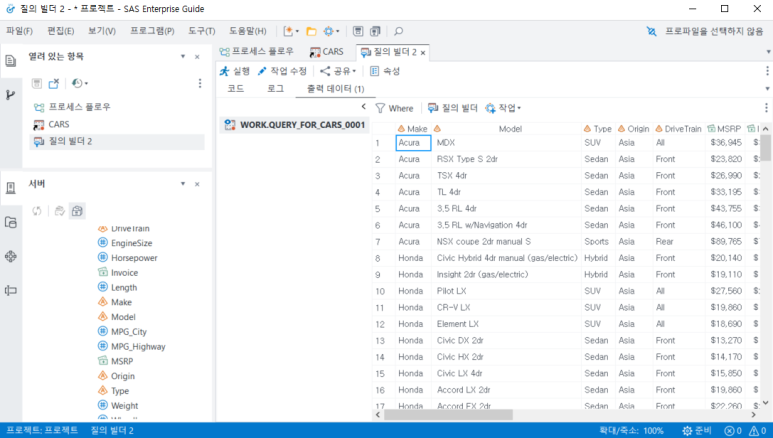Switch to the CARS tab
773x438 pixels.
pos(327,52)
